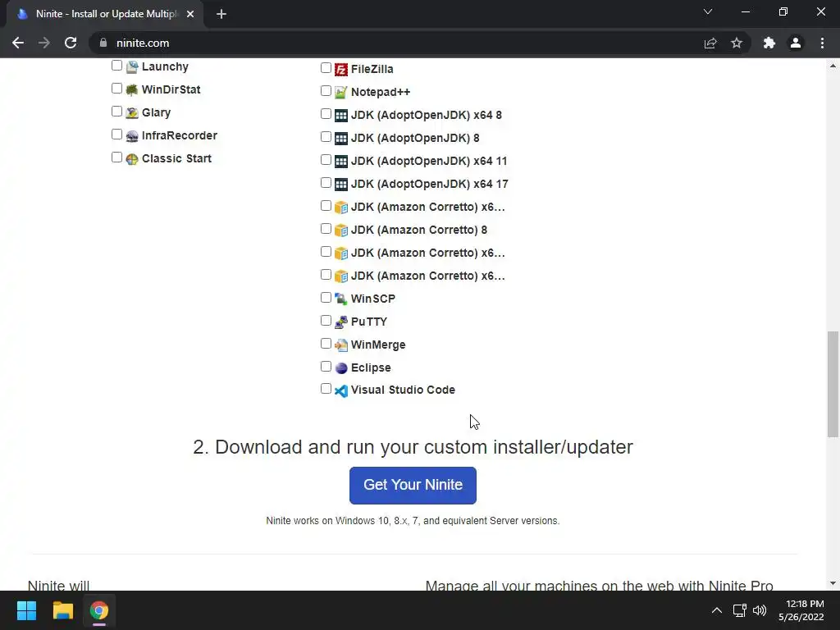Check the FileZilla checkbox
Image resolution: width=840 pixels, height=630 pixels.
tap(326, 67)
